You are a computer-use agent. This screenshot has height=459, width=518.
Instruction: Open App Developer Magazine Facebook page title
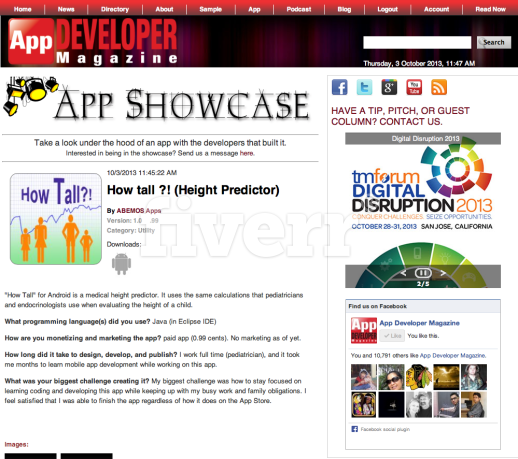pos(420,323)
